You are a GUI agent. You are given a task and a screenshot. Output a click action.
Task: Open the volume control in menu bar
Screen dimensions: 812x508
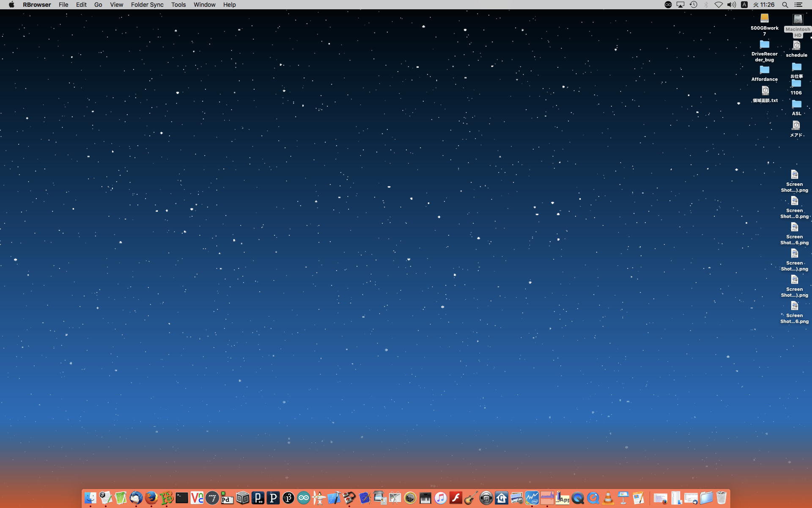(x=731, y=5)
